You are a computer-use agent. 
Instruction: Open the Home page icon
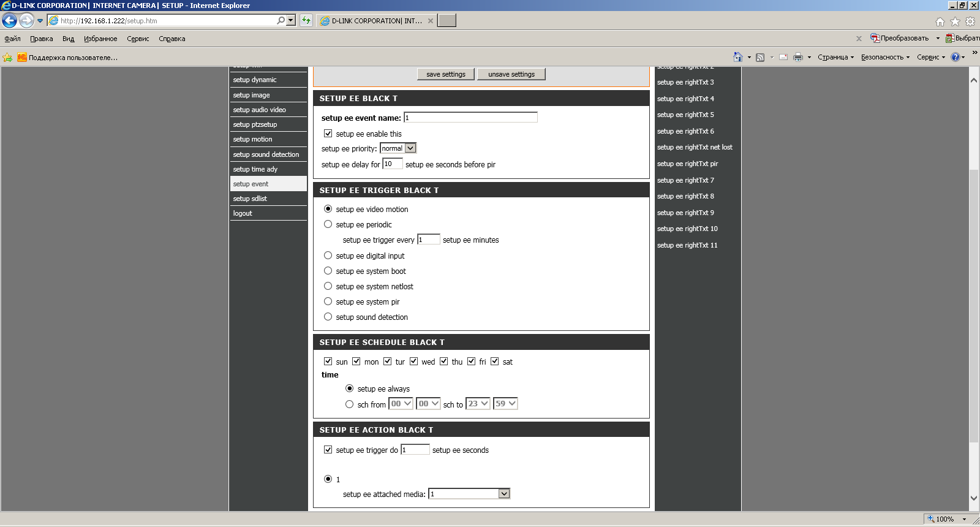pos(940,21)
